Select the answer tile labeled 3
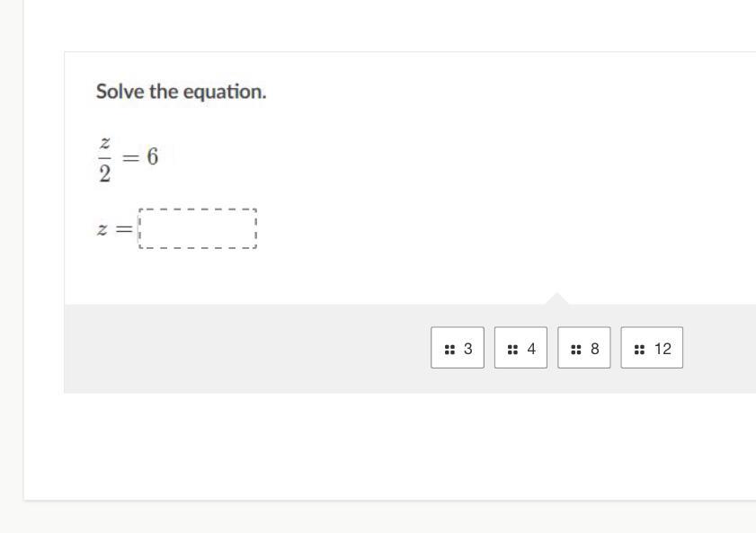The width and height of the screenshot is (756, 533). pos(458,348)
